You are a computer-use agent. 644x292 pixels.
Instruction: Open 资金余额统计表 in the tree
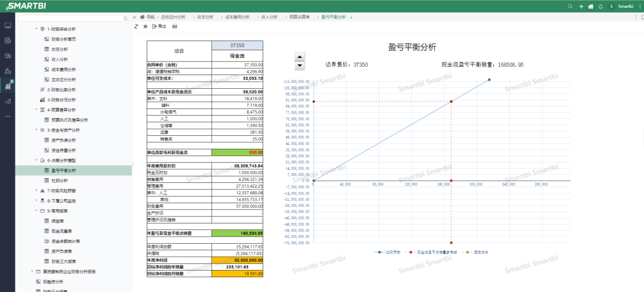pos(66,241)
